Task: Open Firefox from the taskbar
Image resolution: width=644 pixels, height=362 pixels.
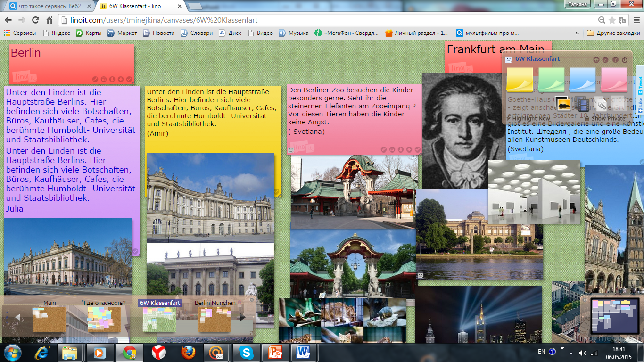Action: click(188, 353)
